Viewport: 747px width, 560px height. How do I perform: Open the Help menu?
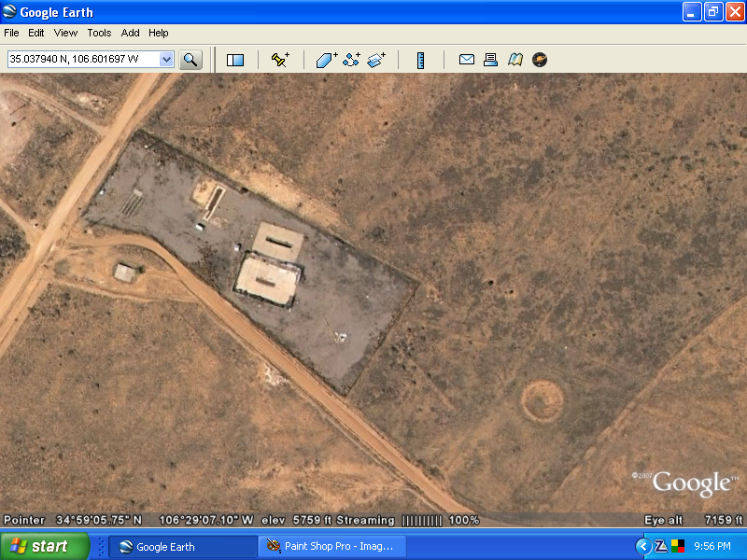159,33
